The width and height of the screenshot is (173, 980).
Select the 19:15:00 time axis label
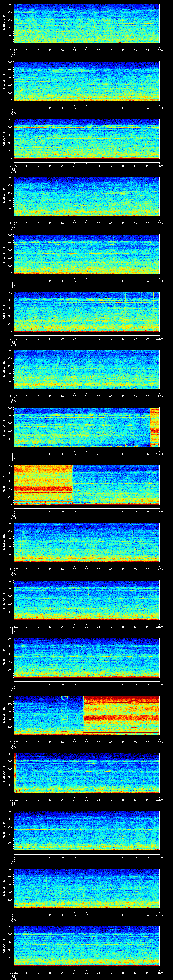[13, 108]
